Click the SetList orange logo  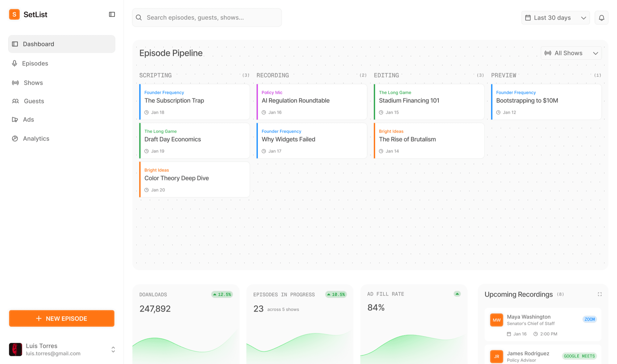[x=14, y=14]
